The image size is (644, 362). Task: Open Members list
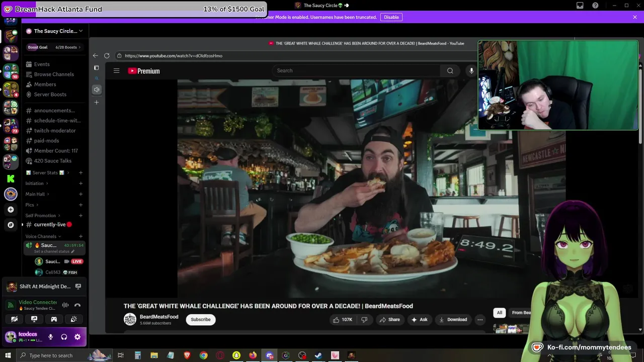(x=45, y=84)
